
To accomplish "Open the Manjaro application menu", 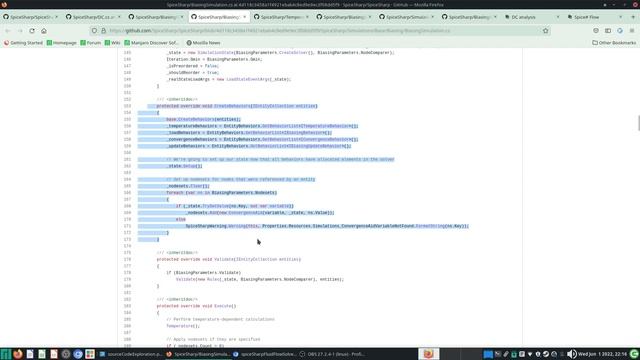I will (x=5, y=354).
